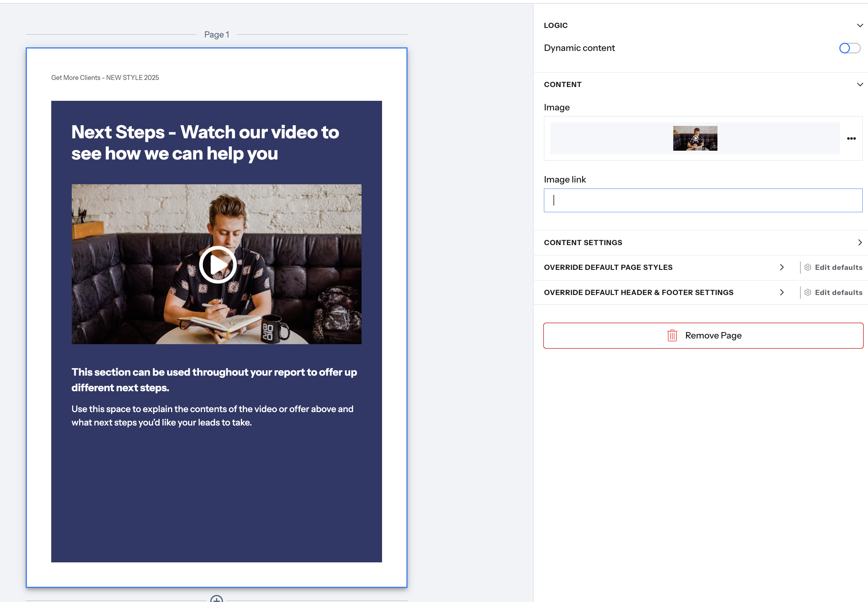Click the play button on video image
Image resolution: width=868 pixels, height=602 pixels.
coord(217,265)
